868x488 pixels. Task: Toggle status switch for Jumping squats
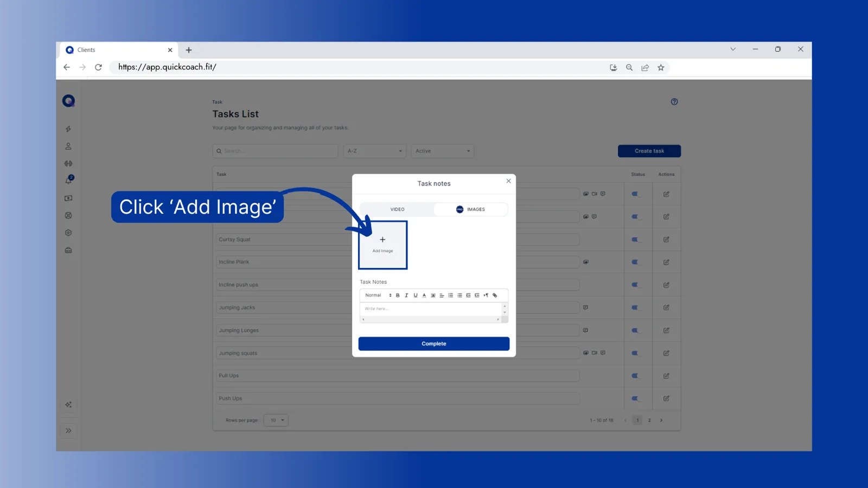[x=636, y=353]
